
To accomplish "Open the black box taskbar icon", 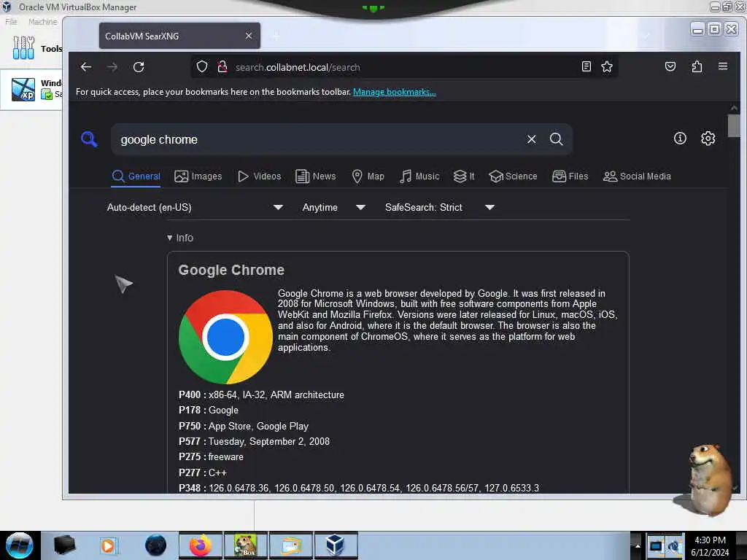I will pos(64,545).
